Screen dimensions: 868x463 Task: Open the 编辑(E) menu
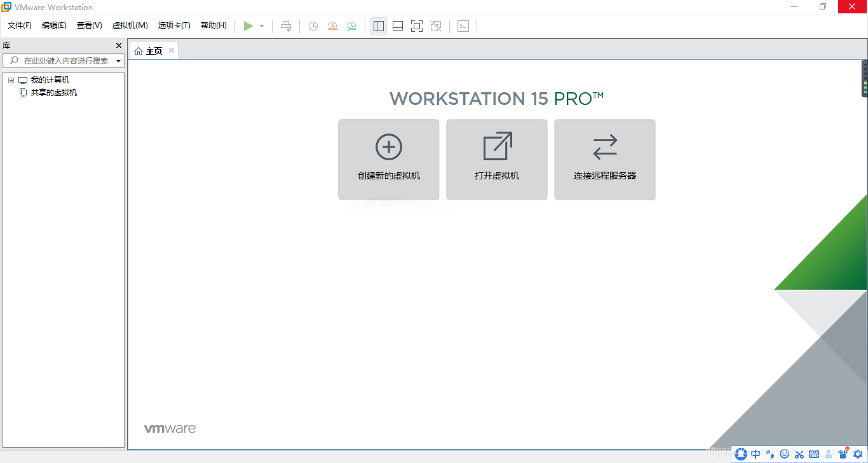coord(54,25)
